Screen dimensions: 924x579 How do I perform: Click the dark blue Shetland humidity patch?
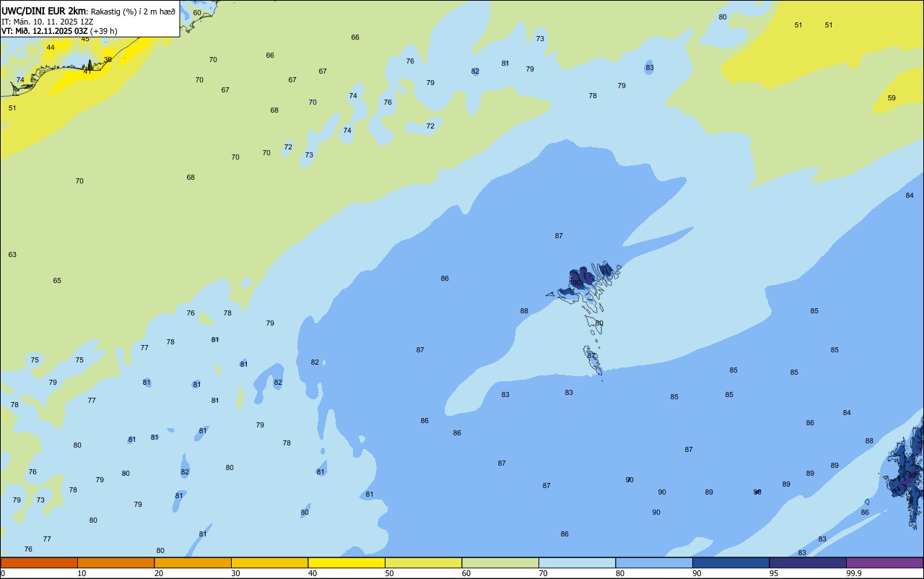(908, 473)
